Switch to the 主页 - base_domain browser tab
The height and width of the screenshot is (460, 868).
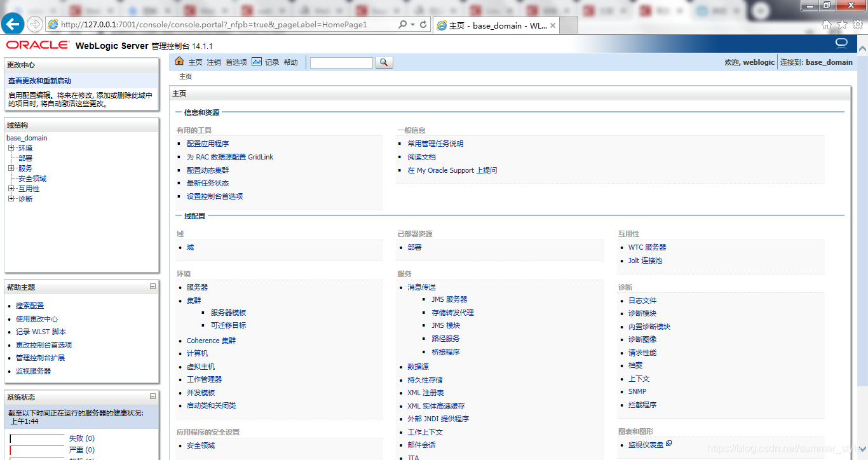click(496, 25)
